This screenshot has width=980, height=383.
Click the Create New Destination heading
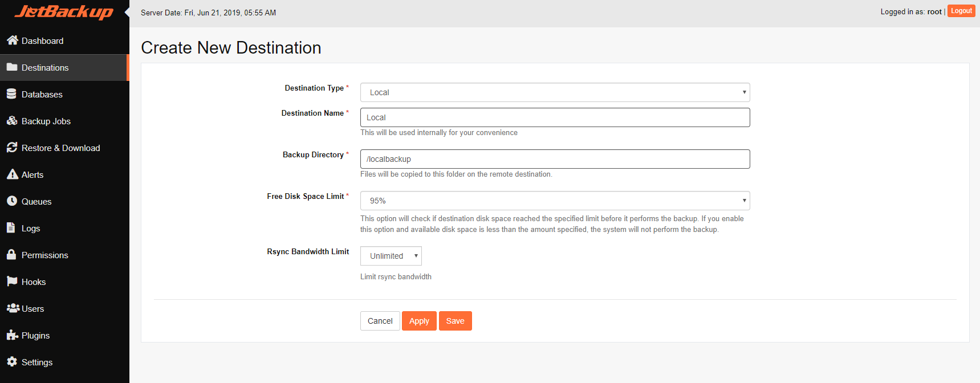coord(231,47)
